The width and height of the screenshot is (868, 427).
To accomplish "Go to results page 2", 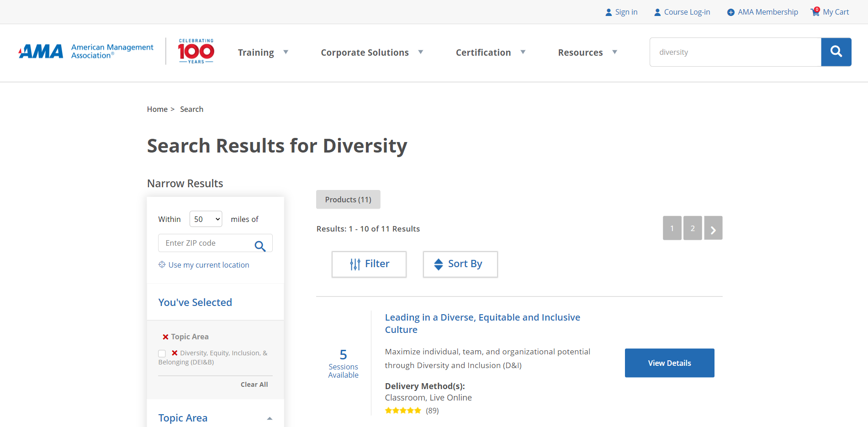I will pyautogui.click(x=693, y=228).
